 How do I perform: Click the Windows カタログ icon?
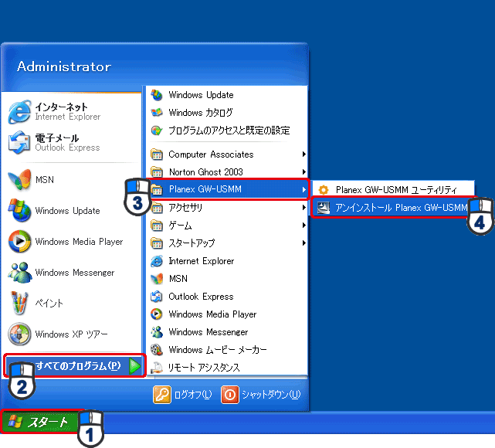157,113
